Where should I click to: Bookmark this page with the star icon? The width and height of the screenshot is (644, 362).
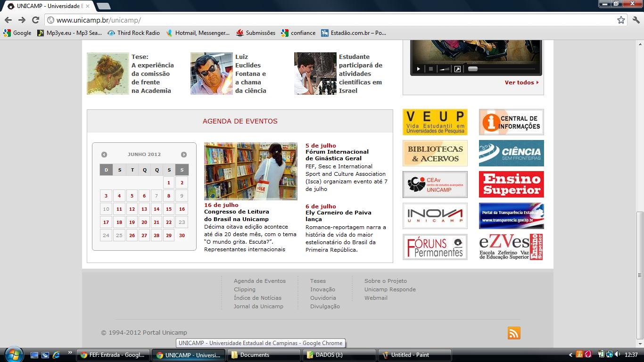point(621,20)
